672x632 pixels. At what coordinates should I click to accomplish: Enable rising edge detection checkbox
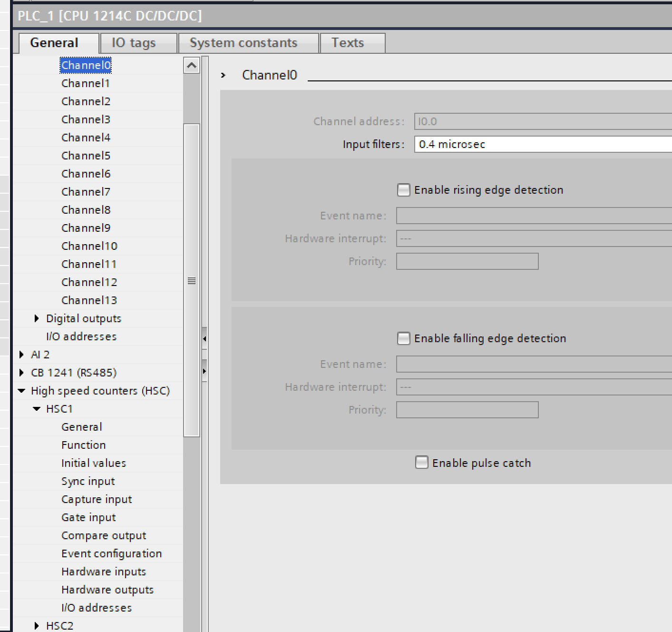[403, 190]
